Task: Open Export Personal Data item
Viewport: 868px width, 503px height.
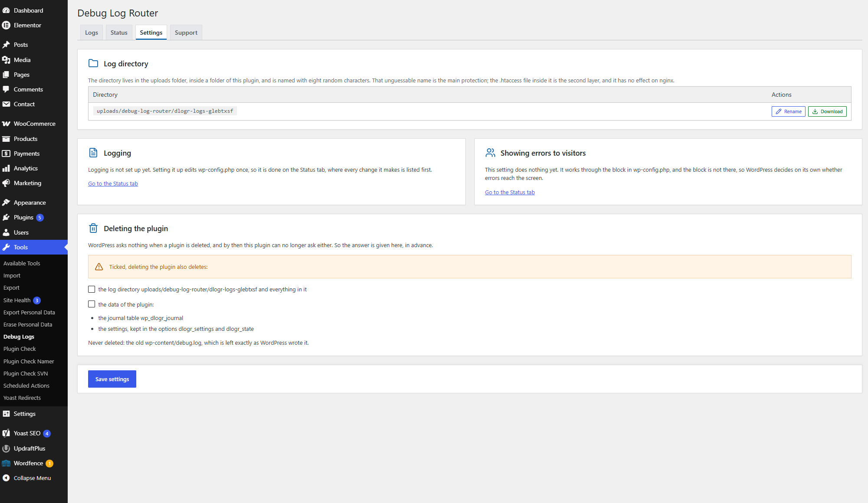Action: coord(29,312)
